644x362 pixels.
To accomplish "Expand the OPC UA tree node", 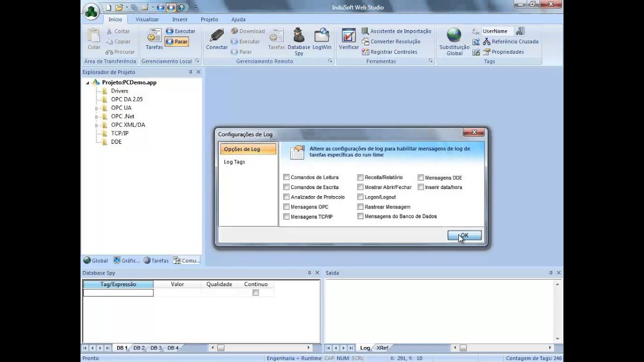I will [97, 108].
